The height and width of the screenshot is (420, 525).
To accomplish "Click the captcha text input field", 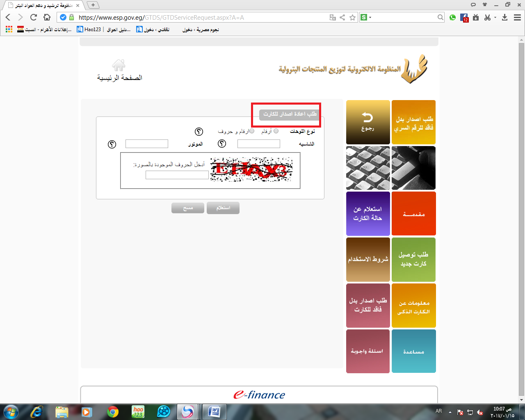I will (x=177, y=175).
